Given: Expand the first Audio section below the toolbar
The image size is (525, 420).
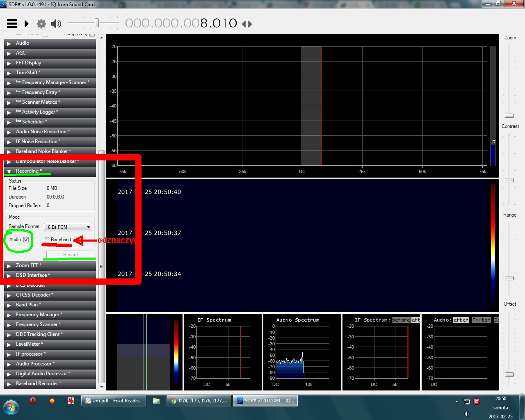Looking at the screenshot, I should [50, 43].
